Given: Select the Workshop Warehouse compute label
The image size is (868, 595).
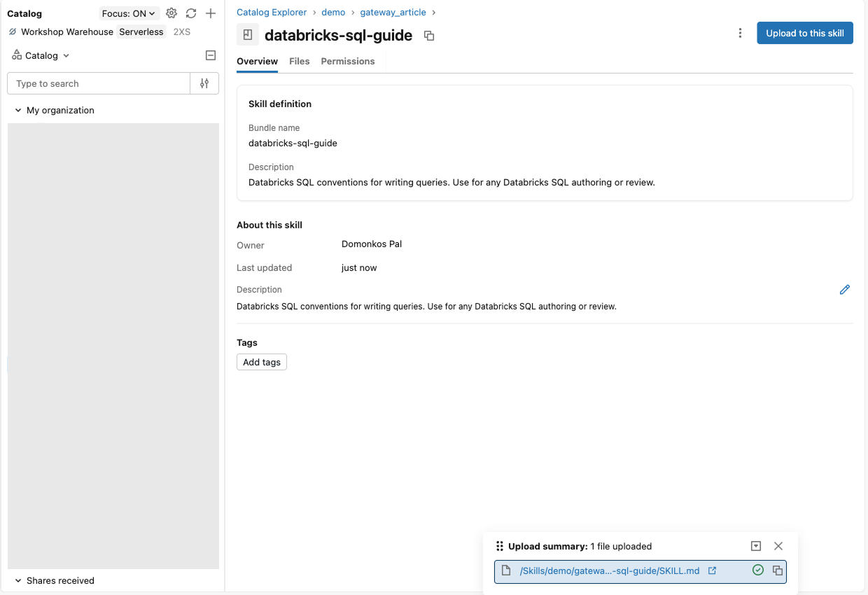Looking at the screenshot, I should 67,31.
